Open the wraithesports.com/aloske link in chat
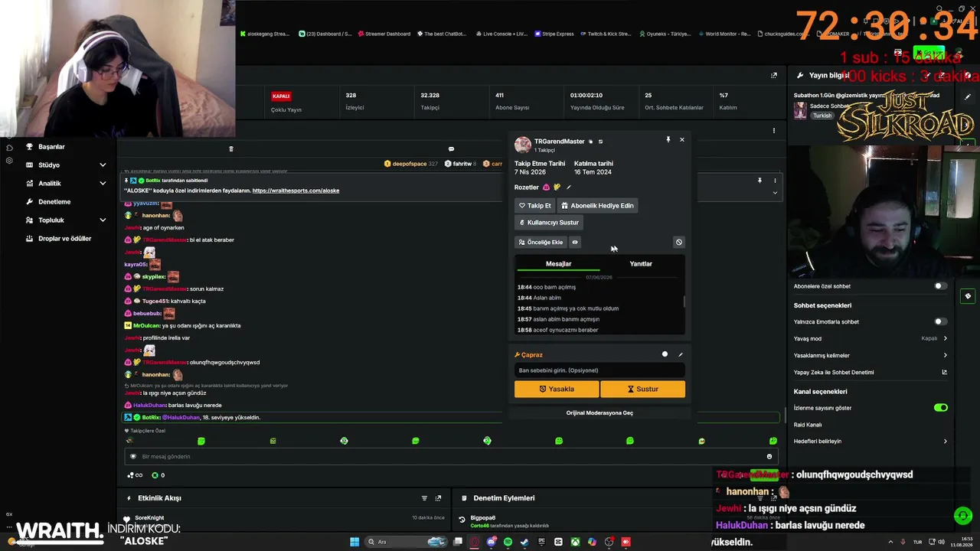Image resolution: width=980 pixels, height=551 pixels. 296,191
